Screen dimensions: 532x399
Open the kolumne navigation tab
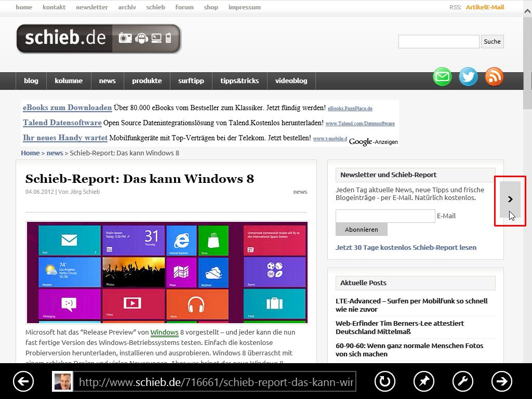click(x=69, y=81)
